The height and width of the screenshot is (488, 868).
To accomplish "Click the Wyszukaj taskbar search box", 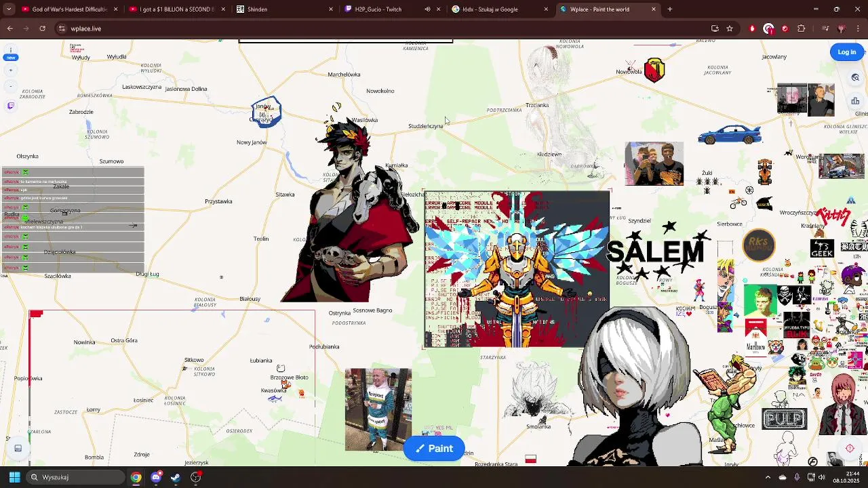I will 76,477.
